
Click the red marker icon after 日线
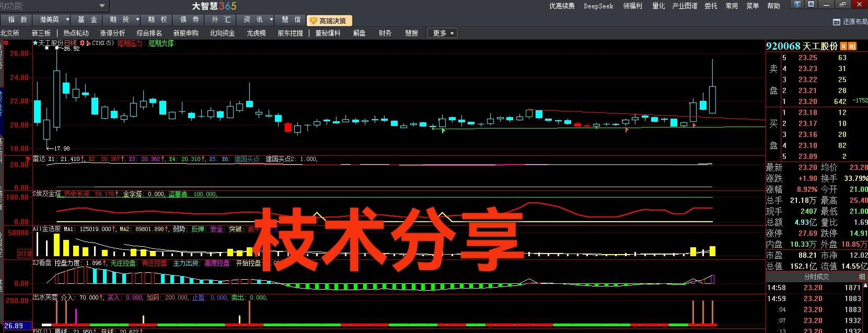coord(83,43)
